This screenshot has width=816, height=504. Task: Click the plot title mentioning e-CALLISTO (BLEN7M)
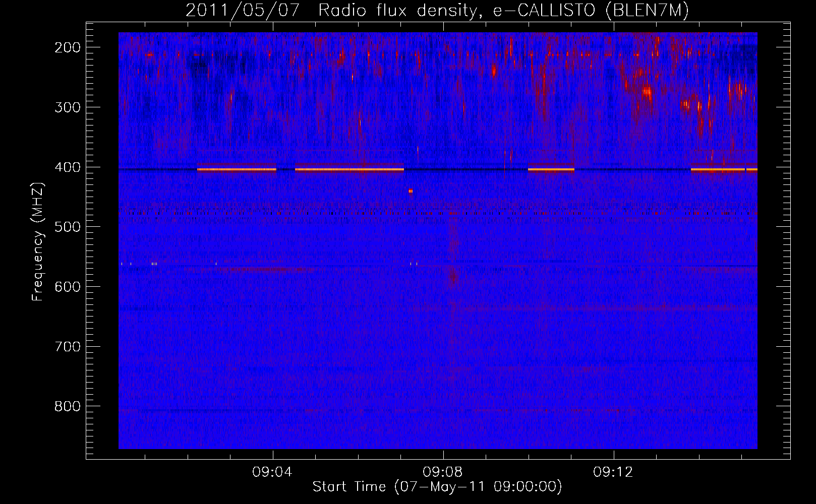pos(437,11)
